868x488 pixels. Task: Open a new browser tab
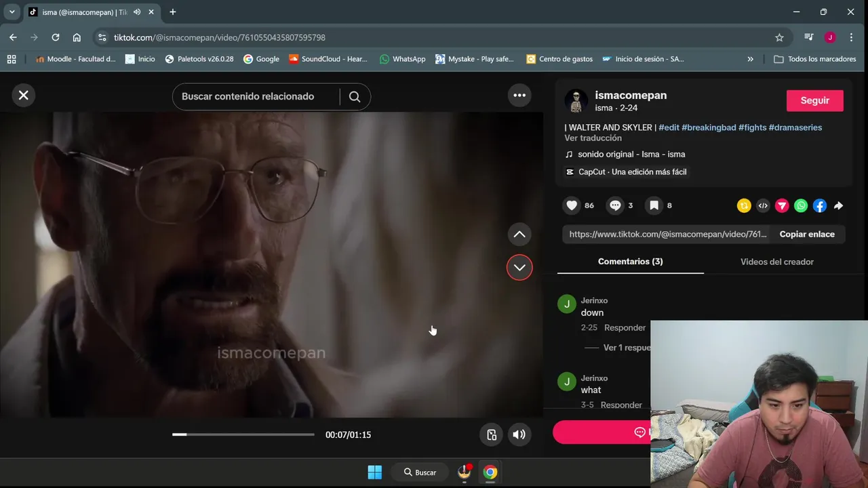pyautogui.click(x=172, y=12)
